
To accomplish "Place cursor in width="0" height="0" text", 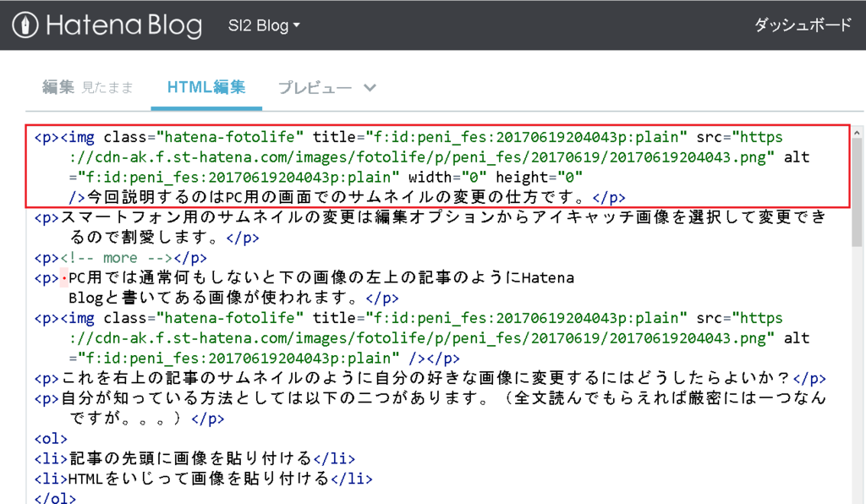I will pyautogui.click(x=496, y=178).
